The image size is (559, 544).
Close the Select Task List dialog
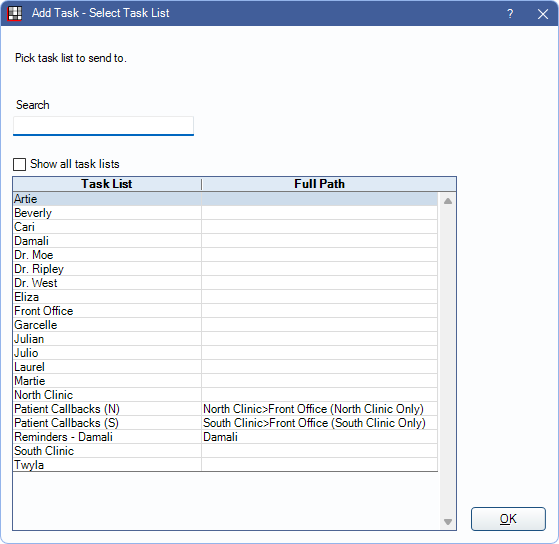[x=543, y=14]
